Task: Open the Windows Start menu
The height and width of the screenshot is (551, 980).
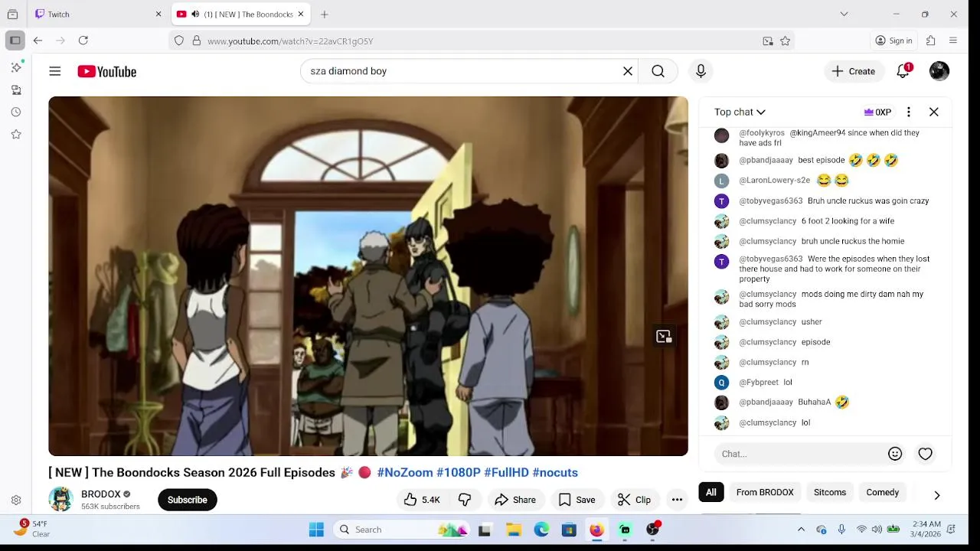Action: click(316, 530)
